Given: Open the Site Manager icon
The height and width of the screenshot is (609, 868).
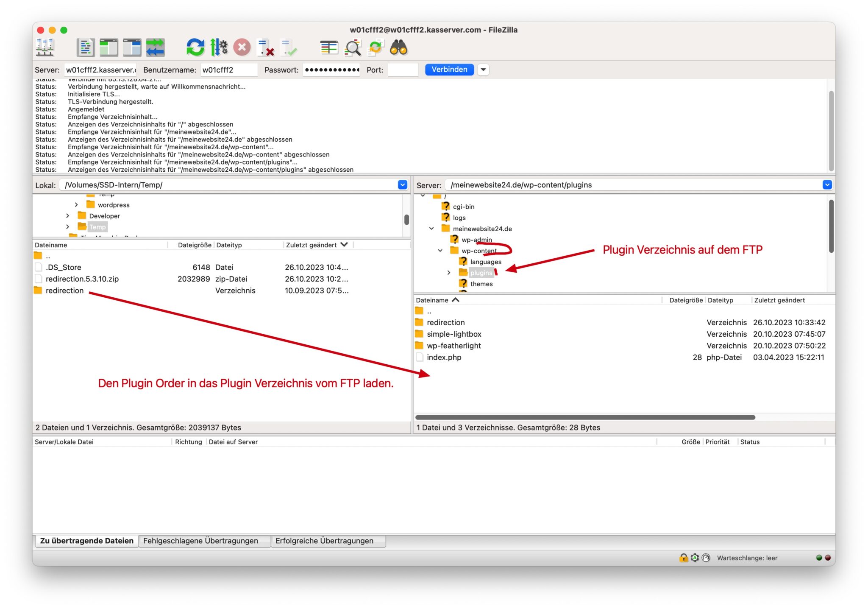Looking at the screenshot, I should pyautogui.click(x=45, y=47).
